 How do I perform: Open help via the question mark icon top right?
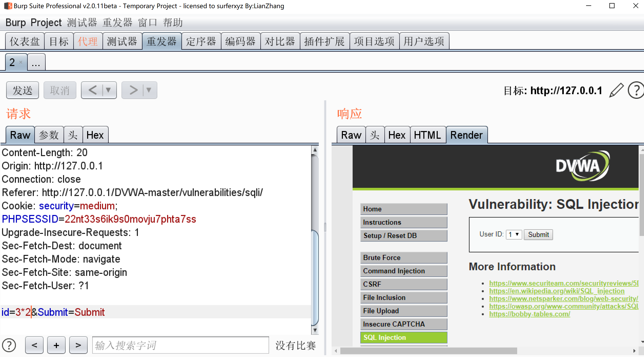pyautogui.click(x=637, y=90)
